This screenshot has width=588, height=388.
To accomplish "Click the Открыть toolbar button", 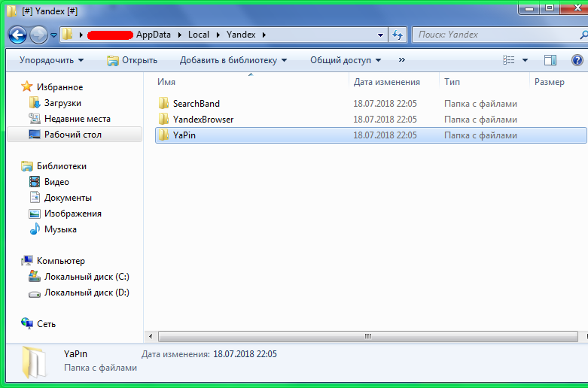I will 132,60.
